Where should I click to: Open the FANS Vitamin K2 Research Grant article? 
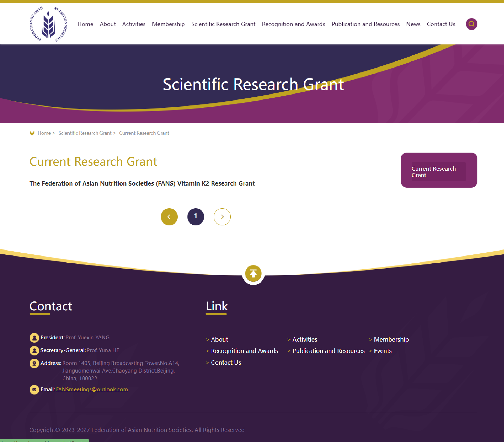pyautogui.click(x=142, y=183)
